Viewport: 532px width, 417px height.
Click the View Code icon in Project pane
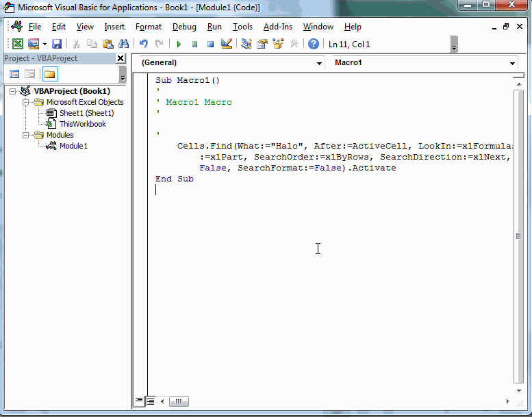[14, 74]
